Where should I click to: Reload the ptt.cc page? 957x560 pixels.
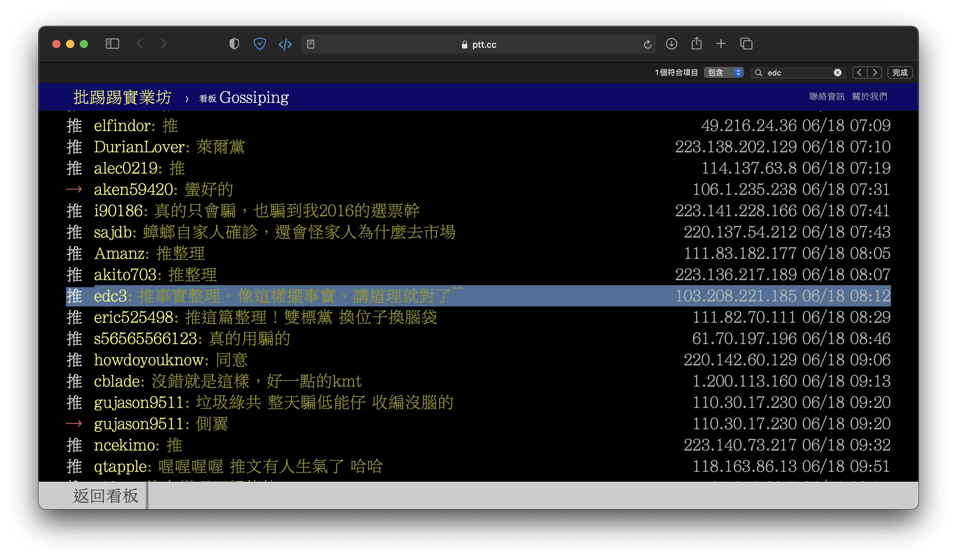point(647,44)
